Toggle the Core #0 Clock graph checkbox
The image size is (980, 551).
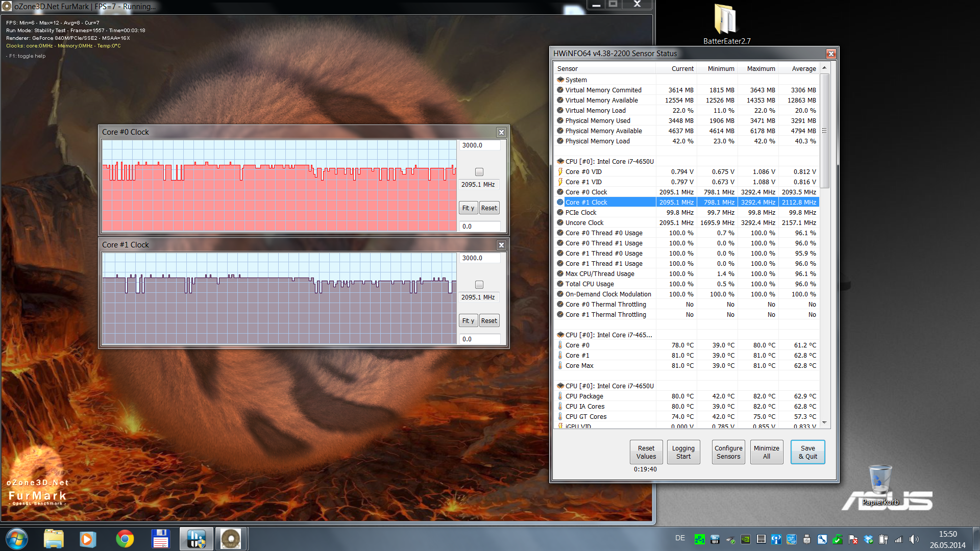coord(479,172)
